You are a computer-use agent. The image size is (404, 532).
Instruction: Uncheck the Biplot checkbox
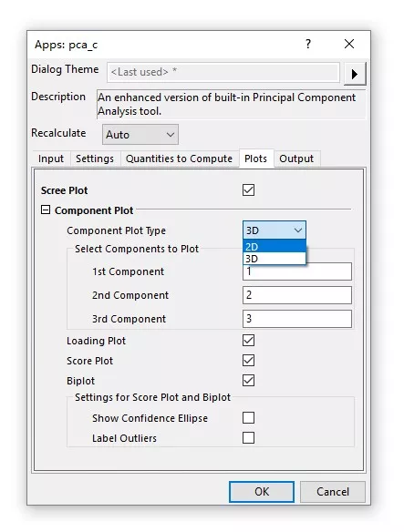pyautogui.click(x=248, y=381)
